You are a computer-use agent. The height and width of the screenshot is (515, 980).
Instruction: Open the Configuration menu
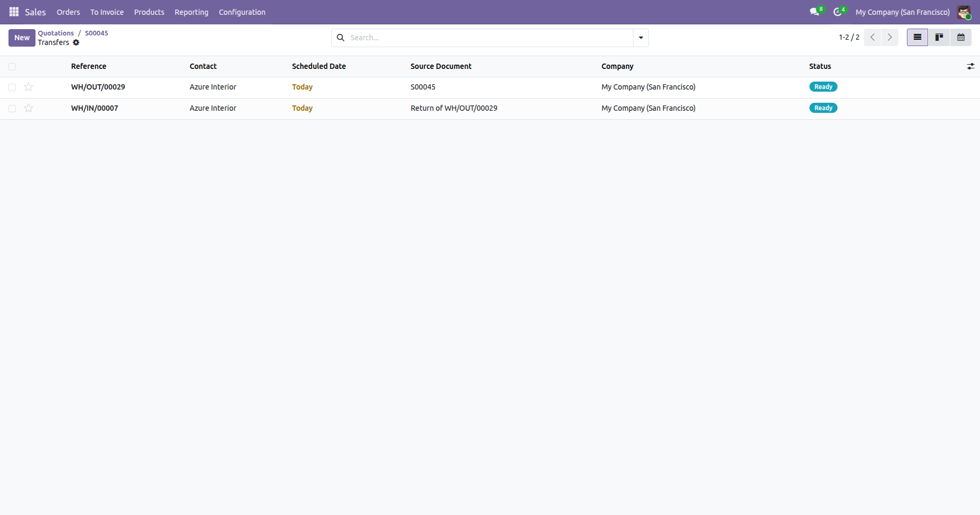242,12
